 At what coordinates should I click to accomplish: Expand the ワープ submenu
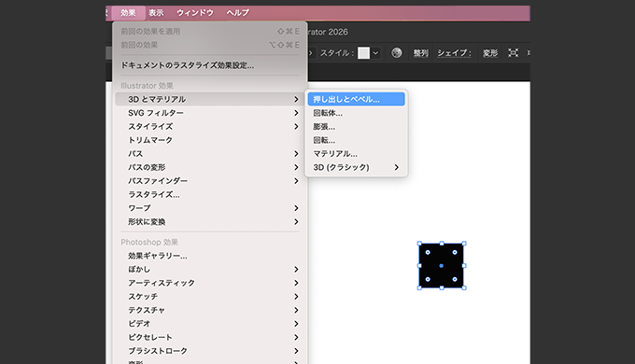[210, 208]
